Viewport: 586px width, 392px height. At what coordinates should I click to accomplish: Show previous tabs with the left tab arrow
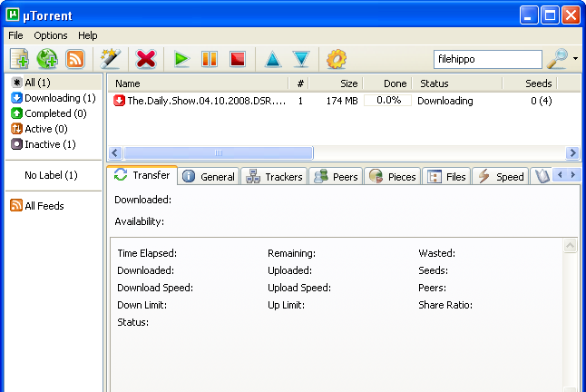pyautogui.click(x=560, y=174)
